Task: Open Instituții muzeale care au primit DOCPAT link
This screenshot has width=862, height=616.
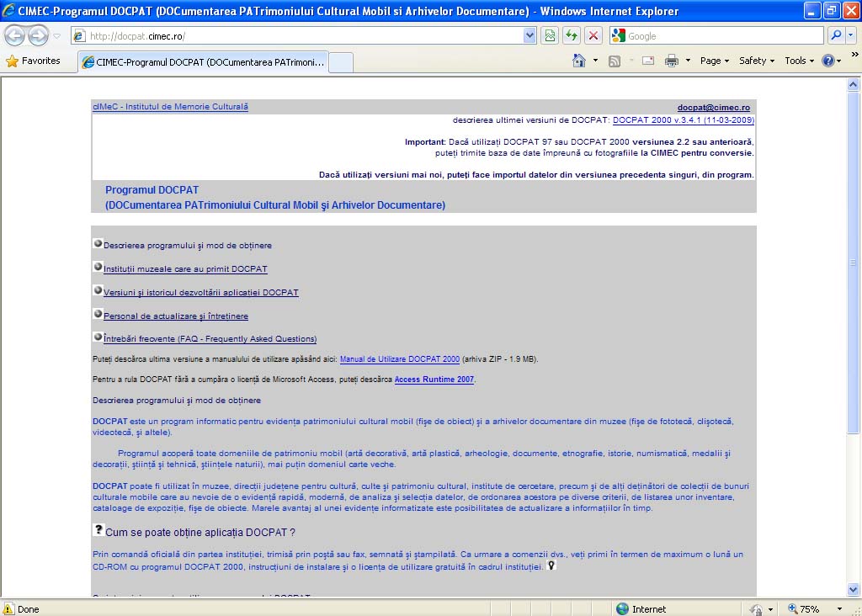Action: [x=185, y=269]
